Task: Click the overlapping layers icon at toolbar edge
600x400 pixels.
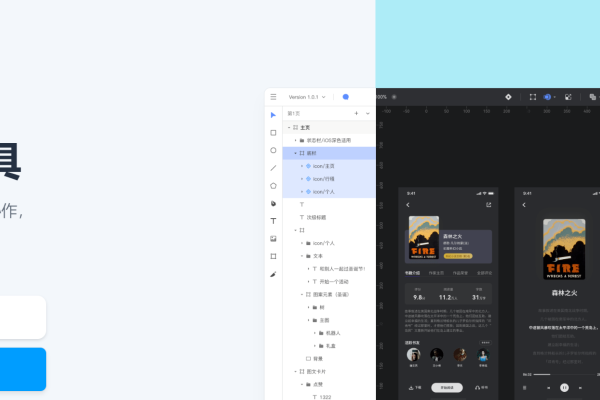Action: click(x=593, y=97)
